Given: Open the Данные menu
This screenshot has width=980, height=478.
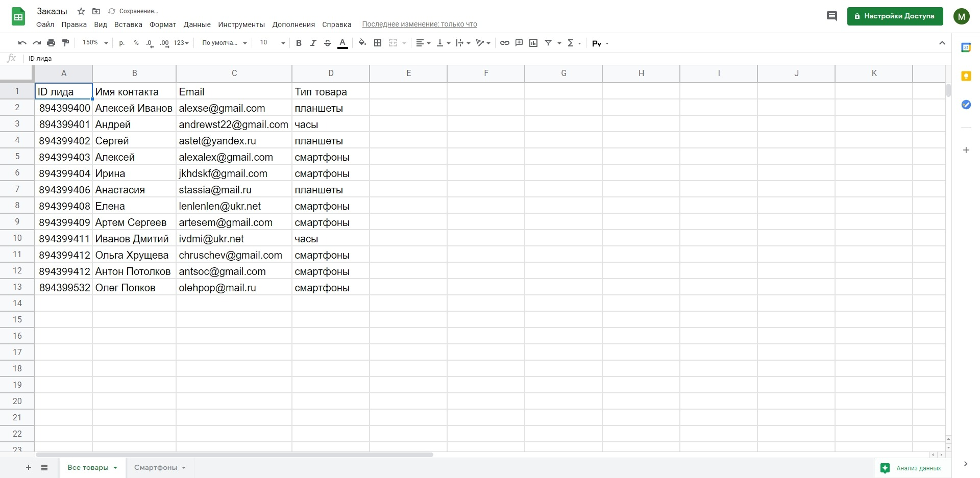Looking at the screenshot, I should click(x=197, y=24).
